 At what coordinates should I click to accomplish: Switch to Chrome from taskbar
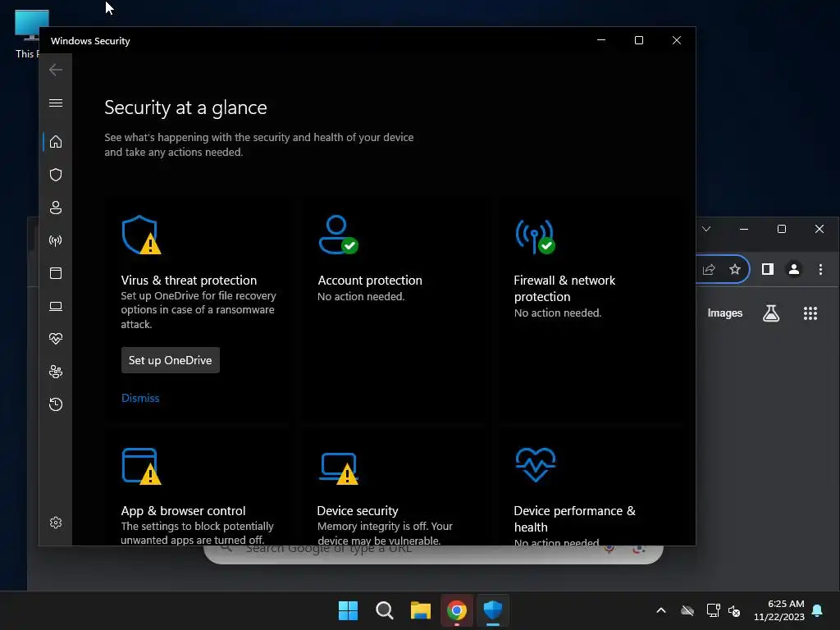[456, 610]
